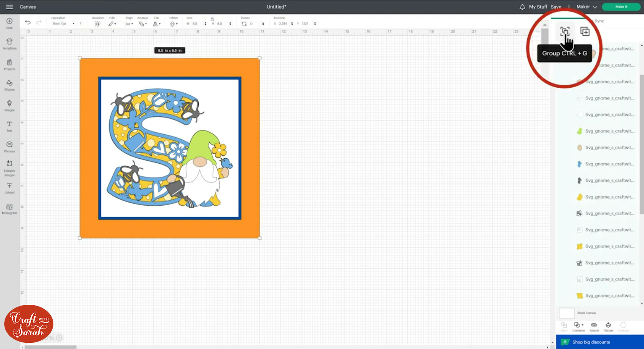Start a New project from sidebar
644x349 pixels.
click(10, 23)
